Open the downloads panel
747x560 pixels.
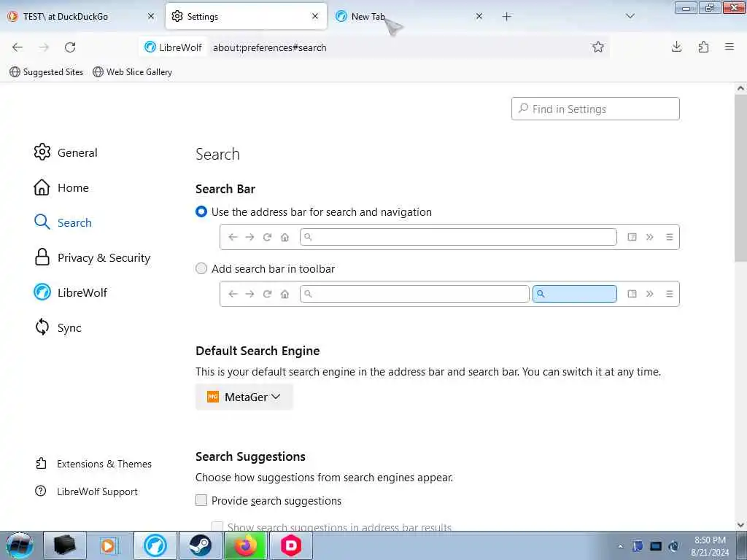click(676, 47)
